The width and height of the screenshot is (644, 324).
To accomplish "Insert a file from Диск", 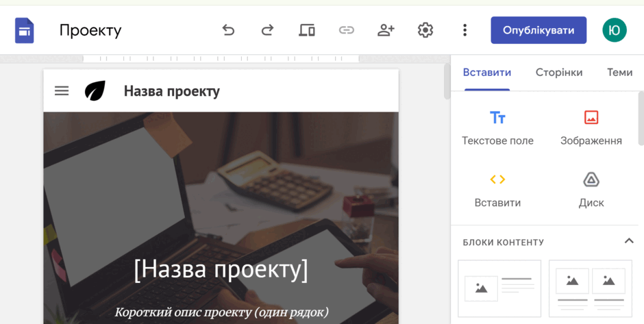I will 591,190.
